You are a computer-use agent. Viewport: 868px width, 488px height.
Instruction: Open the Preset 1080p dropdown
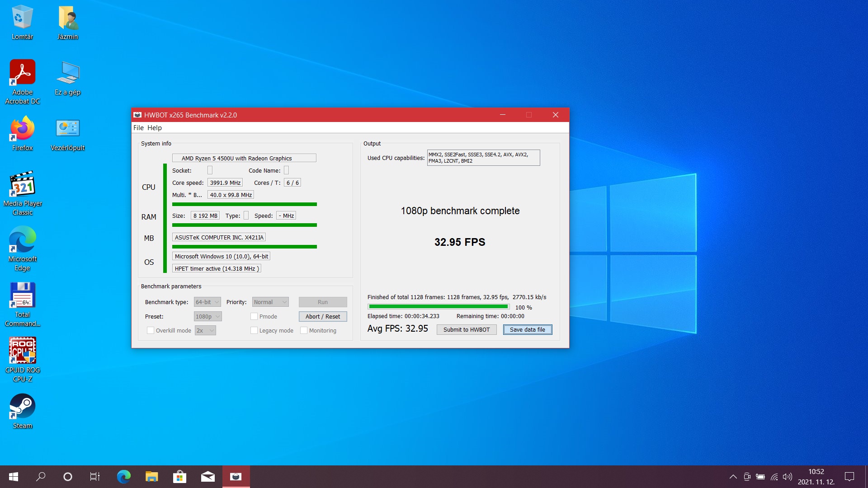[208, 316]
